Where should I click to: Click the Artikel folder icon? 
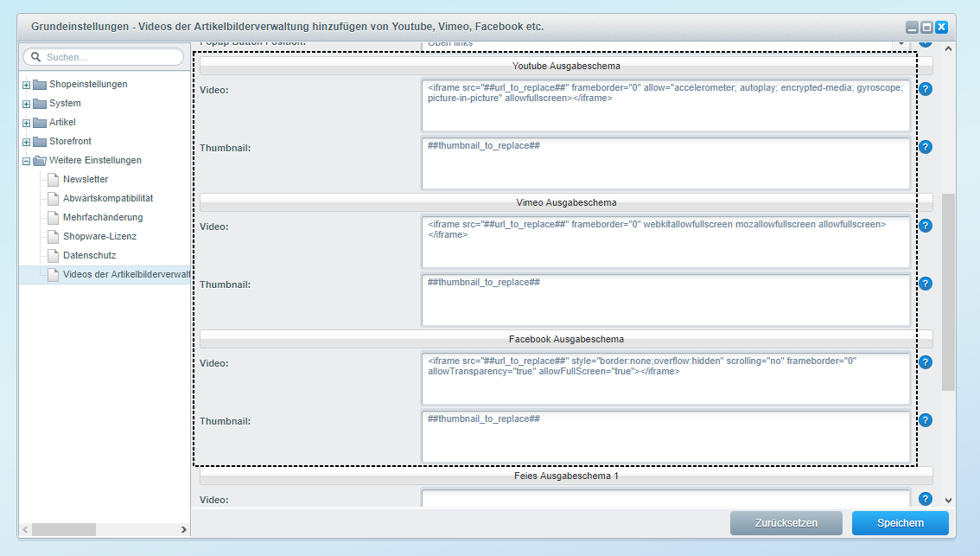(x=40, y=123)
